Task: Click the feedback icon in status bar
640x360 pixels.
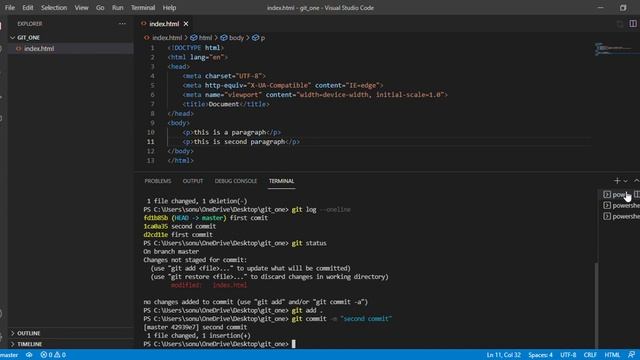Action: [631, 355]
